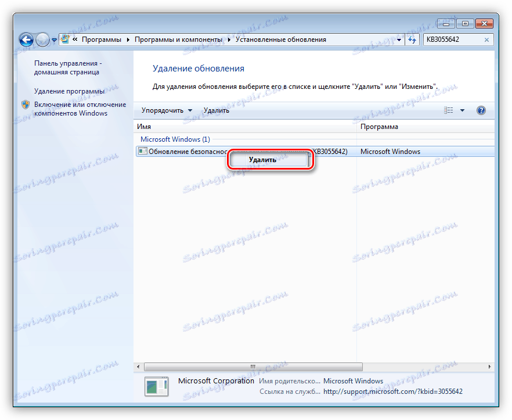Open the Удаление программы link
This screenshot has width=512, height=420.
[69, 91]
